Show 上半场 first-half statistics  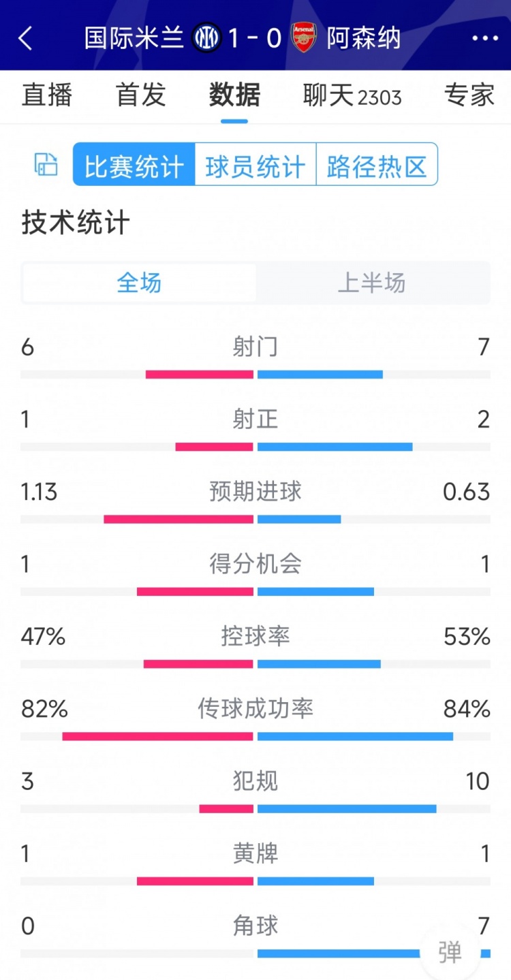(372, 283)
